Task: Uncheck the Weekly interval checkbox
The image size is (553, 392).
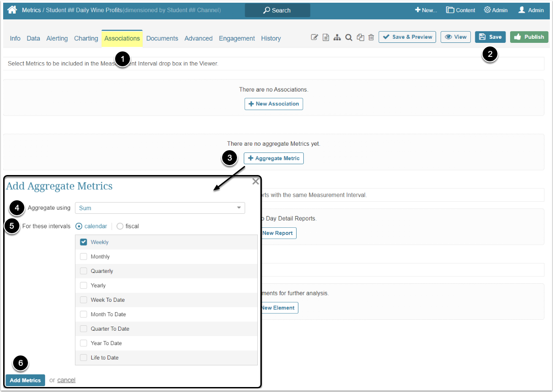Action: tap(84, 242)
